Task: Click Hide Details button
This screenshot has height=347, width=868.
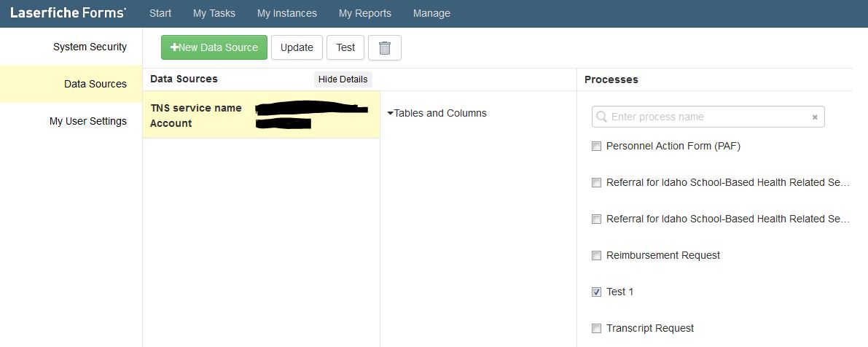Action: coord(343,79)
